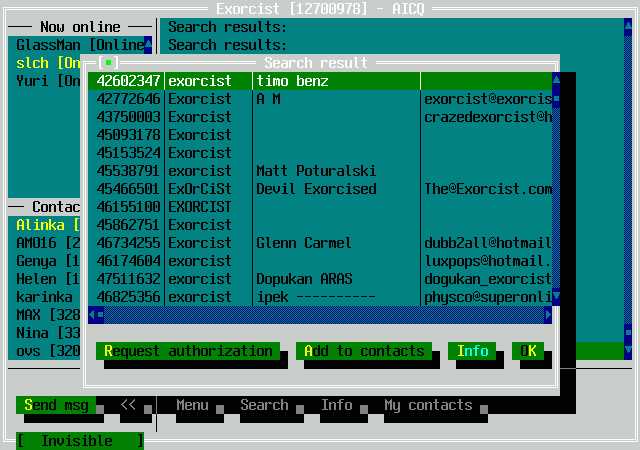This screenshot has height=450, width=640.
Task: Open Search from the bottom bar
Action: coord(264,405)
